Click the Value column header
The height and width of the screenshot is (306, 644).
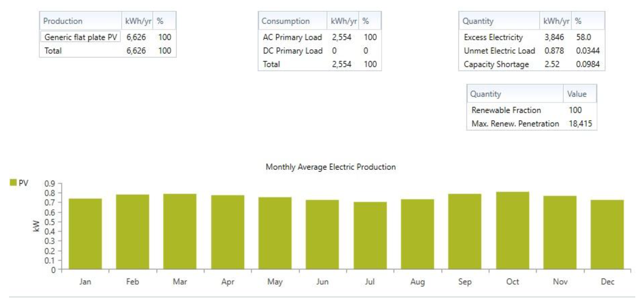point(577,94)
